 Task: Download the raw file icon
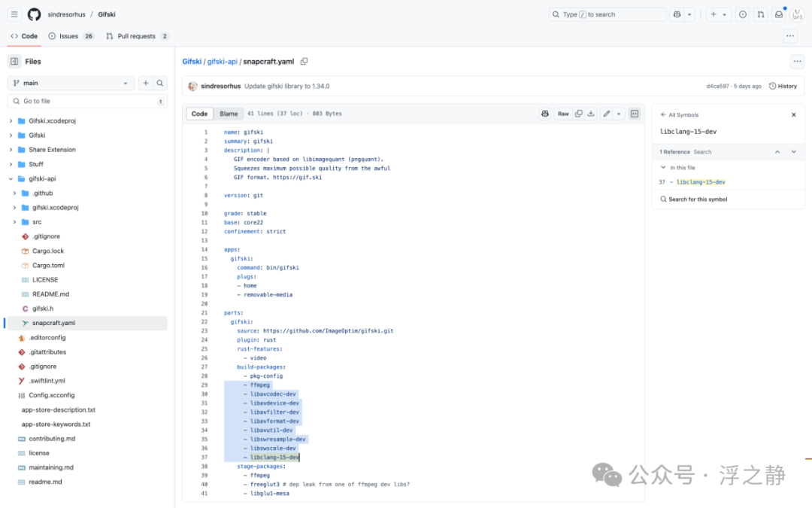(x=590, y=114)
